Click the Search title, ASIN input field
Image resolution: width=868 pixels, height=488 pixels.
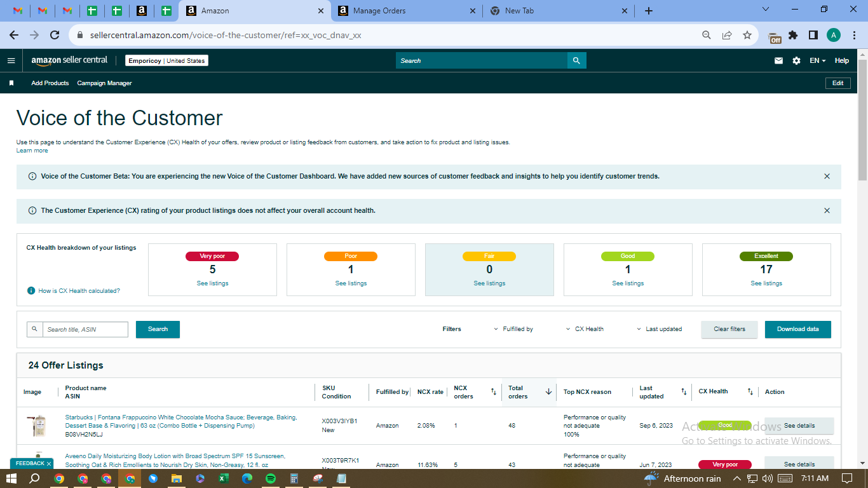click(85, 329)
